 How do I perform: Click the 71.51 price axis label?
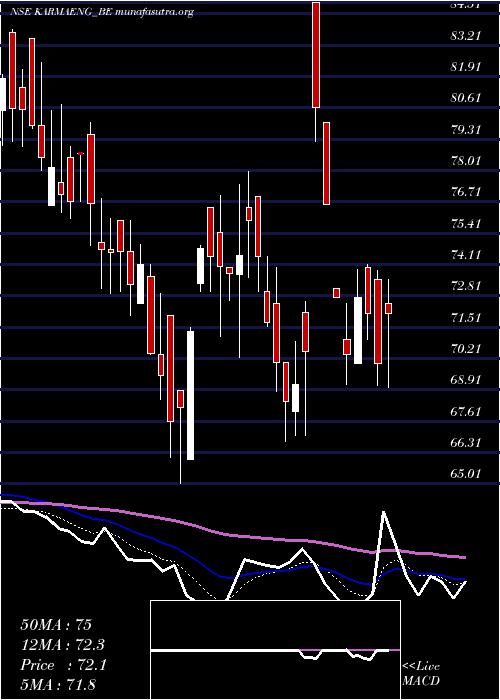tap(466, 317)
